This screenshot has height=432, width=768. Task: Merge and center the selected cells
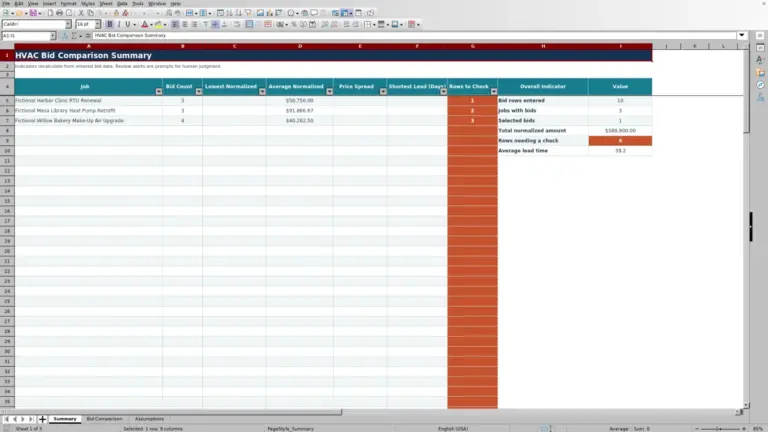pos(249,24)
